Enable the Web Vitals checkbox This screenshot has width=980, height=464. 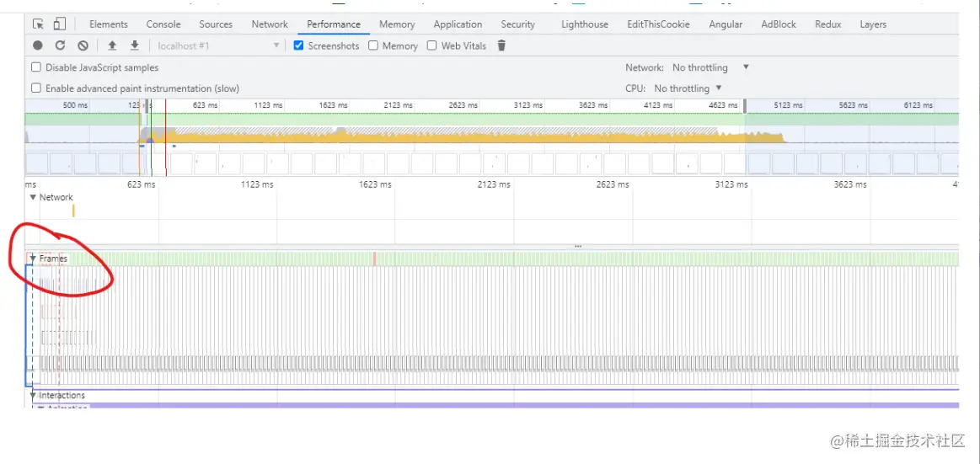coord(432,45)
